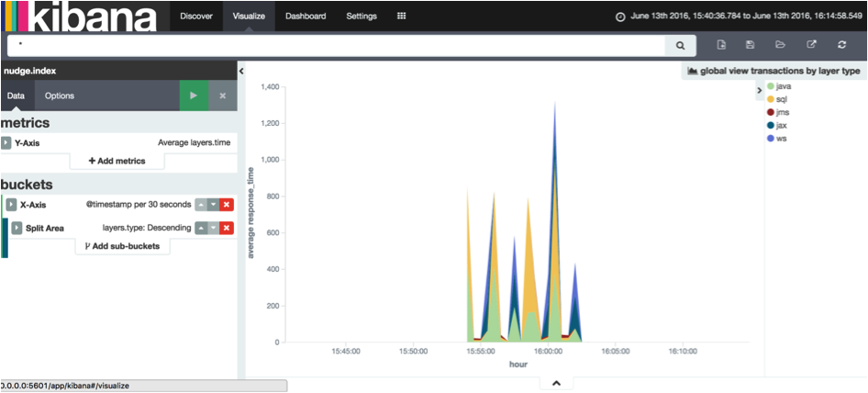Viewport: 868px width, 393px height.
Task: Click the jms legend color dot
Action: click(x=771, y=113)
